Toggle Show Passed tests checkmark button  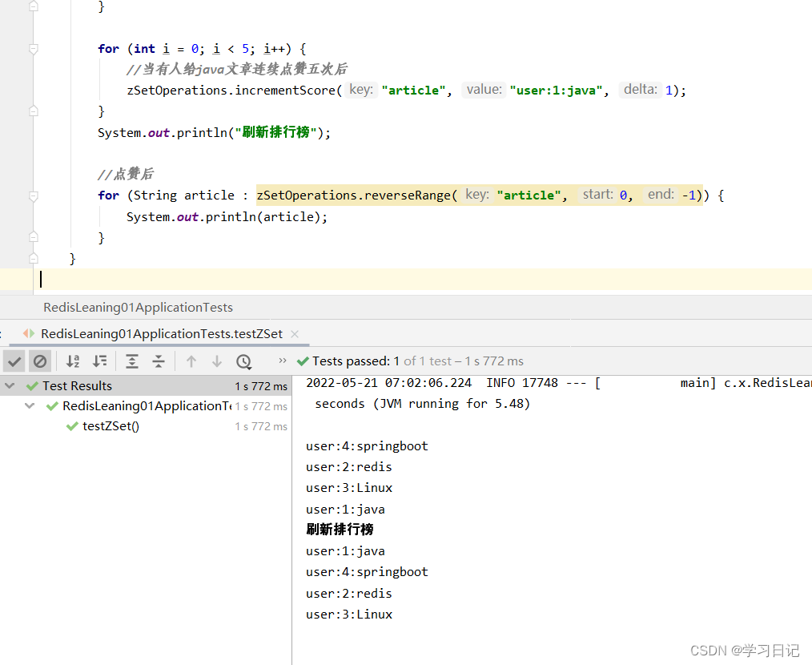[x=14, y=361]
